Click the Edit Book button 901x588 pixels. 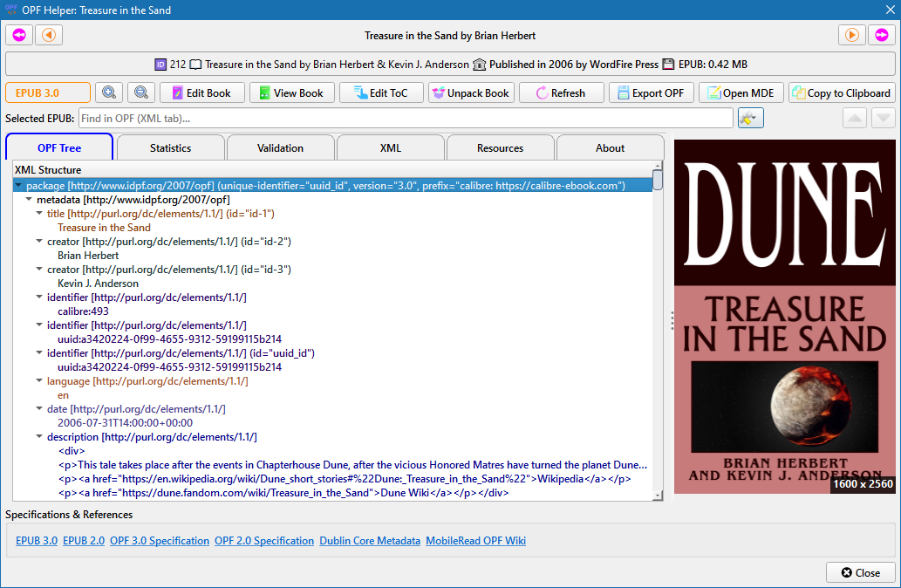click(201, 92)
